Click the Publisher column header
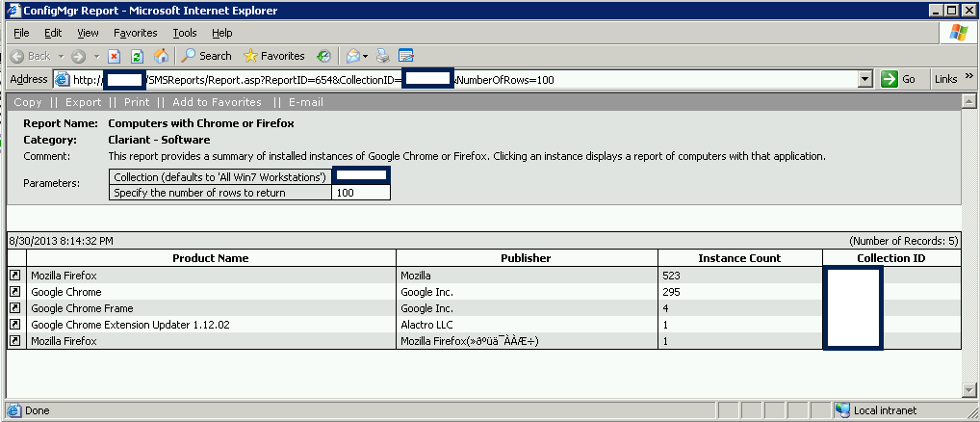 coord(527,258)
